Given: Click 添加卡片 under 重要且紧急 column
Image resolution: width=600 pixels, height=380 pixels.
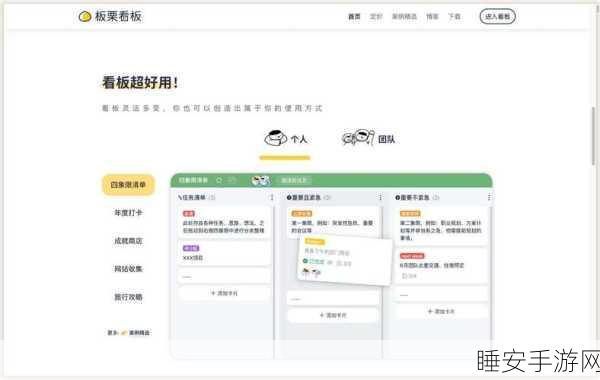Looking at the screenshot, I should click(x=333, y=315).
